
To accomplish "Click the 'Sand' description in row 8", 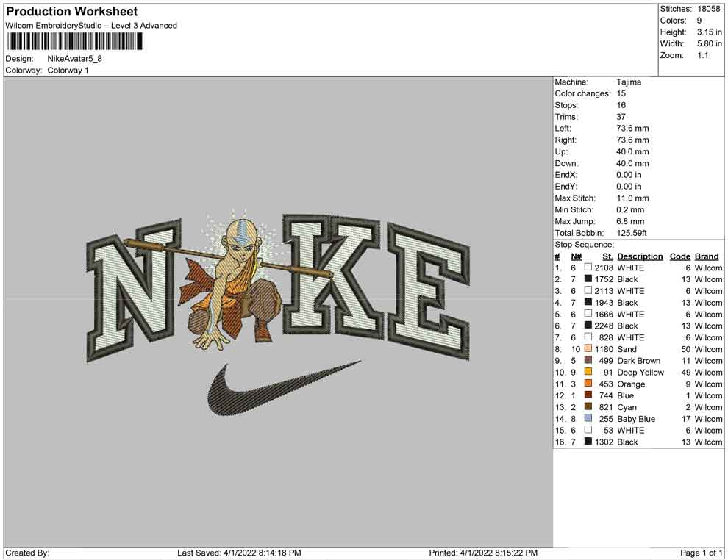I will 627,349.
